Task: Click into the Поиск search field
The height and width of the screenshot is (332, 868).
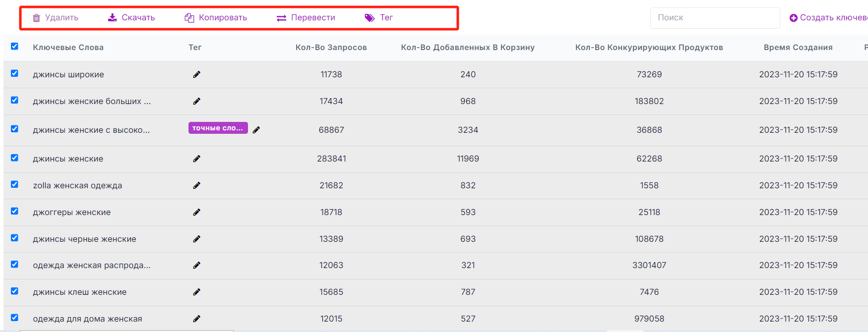Action: pyautogui.click(x=714, y=18)
